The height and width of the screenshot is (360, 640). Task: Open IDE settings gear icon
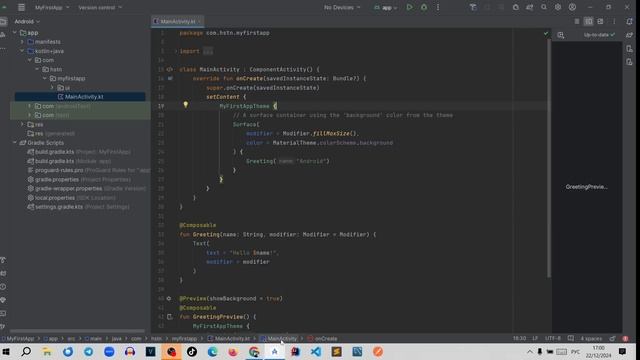point(558,7)
